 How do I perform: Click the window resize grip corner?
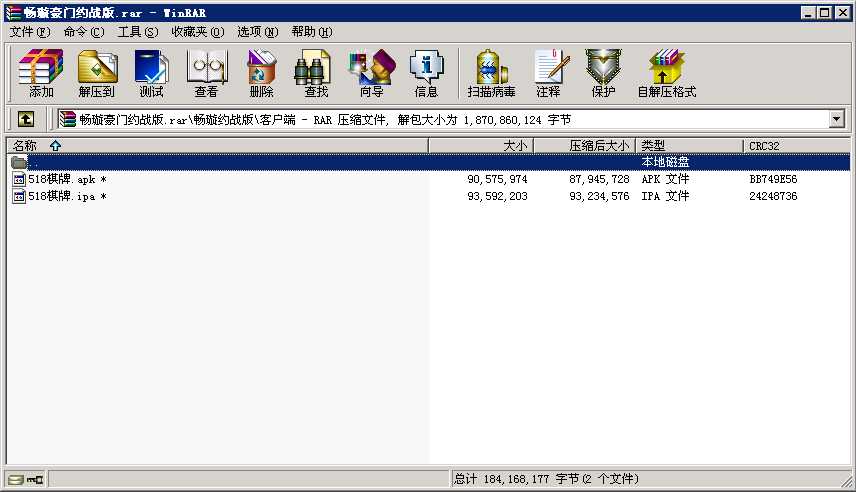coord(847,481)
